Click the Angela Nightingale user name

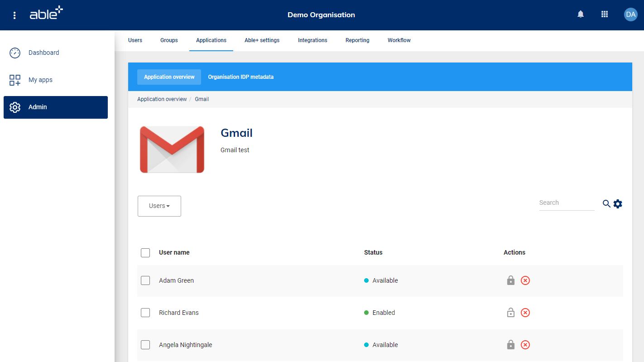click(x=185, y=345)
